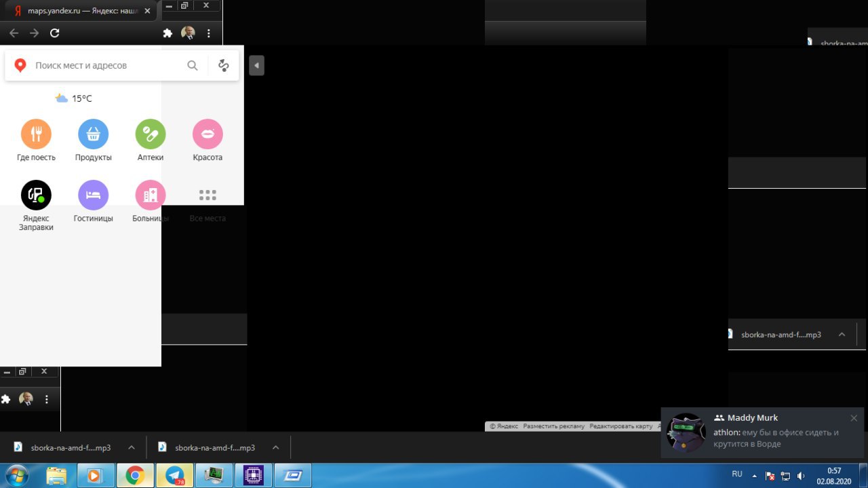This screenshot has height=488, width=868.
Task: Open the Где поесть restaurants category
Action: click(37, 141)
